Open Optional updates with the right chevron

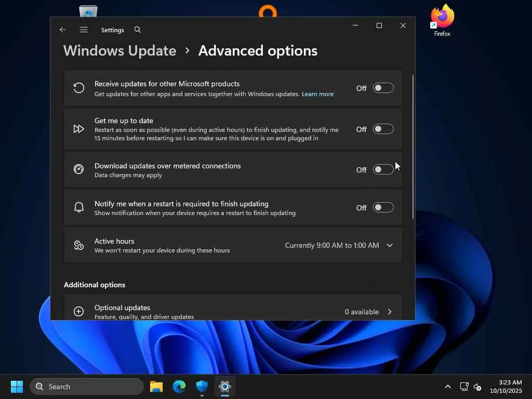coord(390,312)
